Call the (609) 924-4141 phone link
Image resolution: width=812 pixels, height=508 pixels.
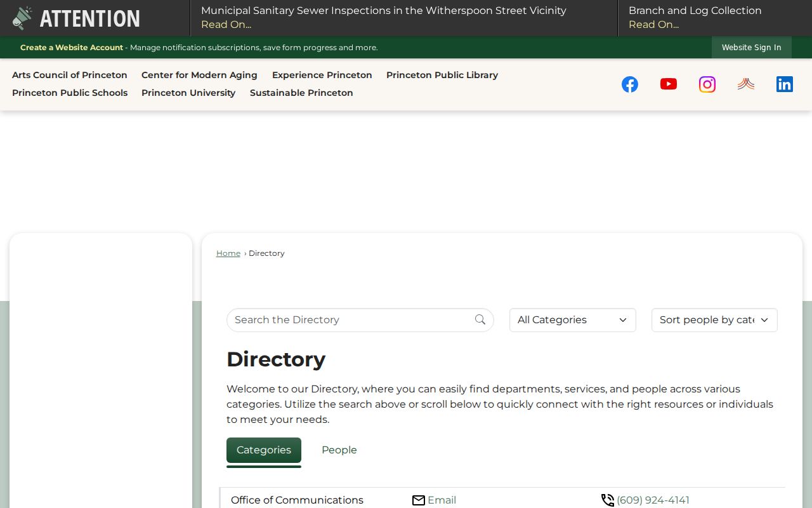(x=653, y=500)
